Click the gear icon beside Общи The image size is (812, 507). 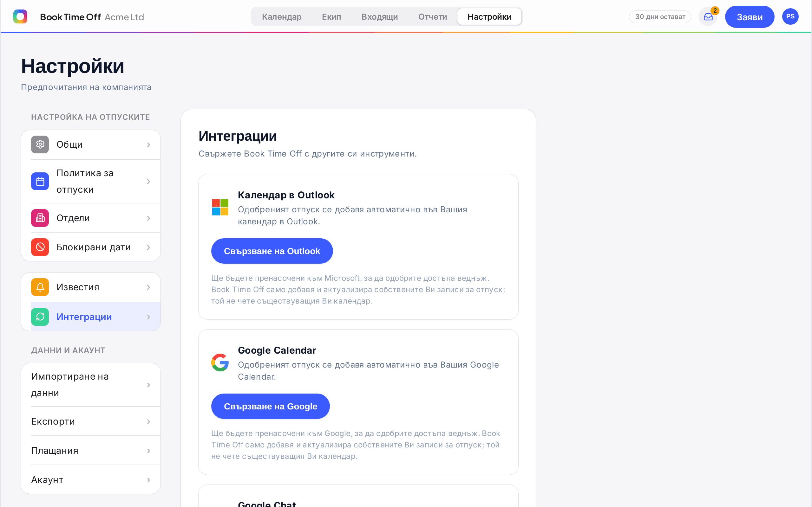[x=40, y=144]
